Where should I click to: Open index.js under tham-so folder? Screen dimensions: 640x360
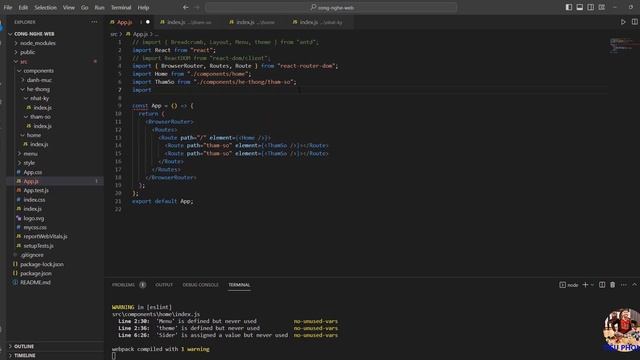point(42,126)
